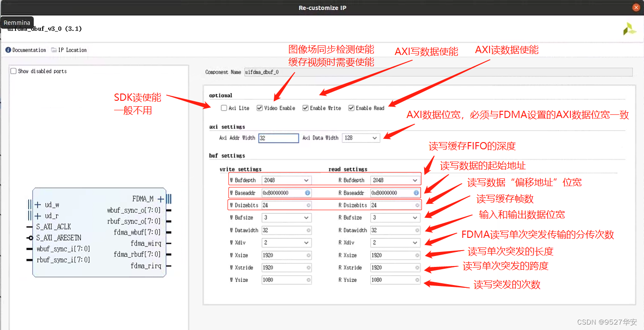Select the fdma_wbuf[7:0] port label
644x330 pixels.
tap(137, 232)
